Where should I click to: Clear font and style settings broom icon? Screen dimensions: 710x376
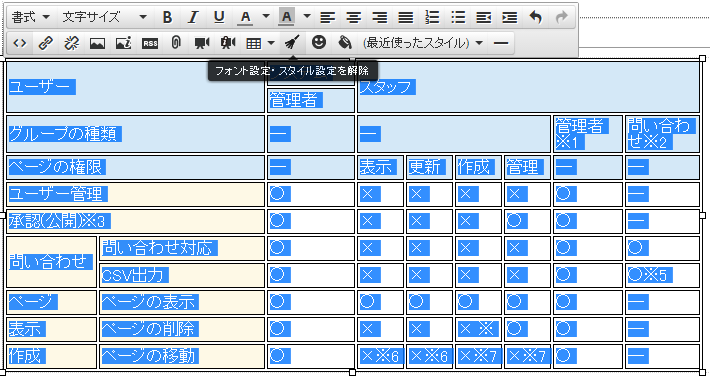(293, 43)
